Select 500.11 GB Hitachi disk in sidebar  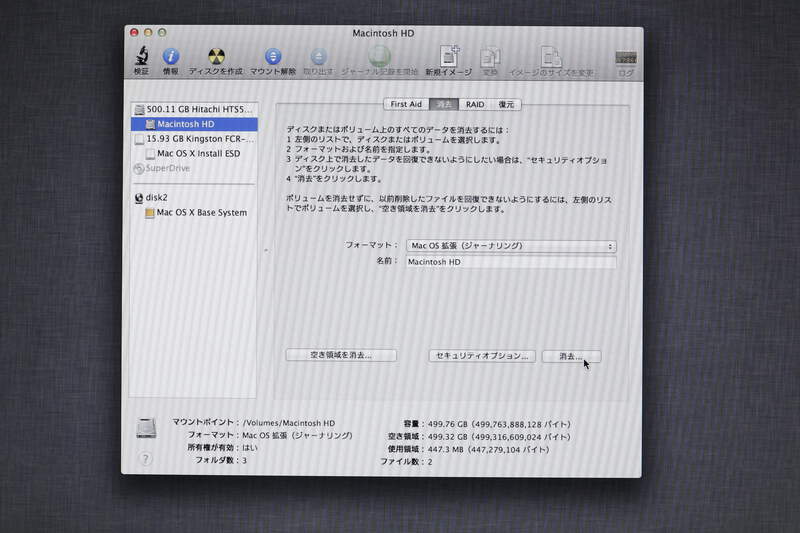(x=200, y=109)
